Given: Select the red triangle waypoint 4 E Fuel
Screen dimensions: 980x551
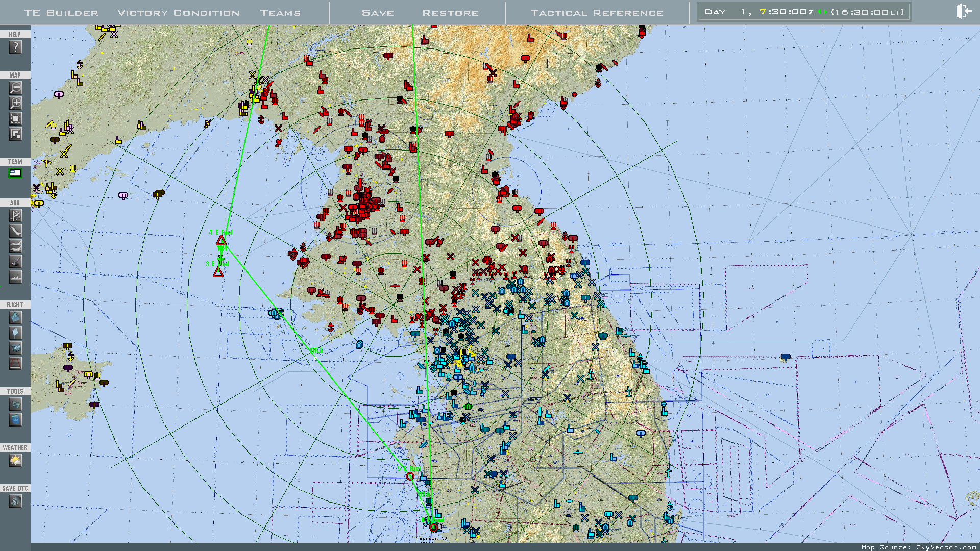Looking at the screenshot, I should [x=221, y=240].
